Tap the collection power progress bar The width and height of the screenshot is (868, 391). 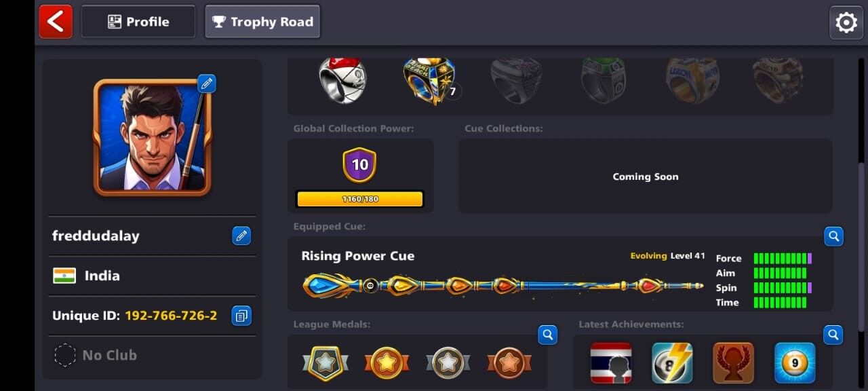[x=359, y=199]
